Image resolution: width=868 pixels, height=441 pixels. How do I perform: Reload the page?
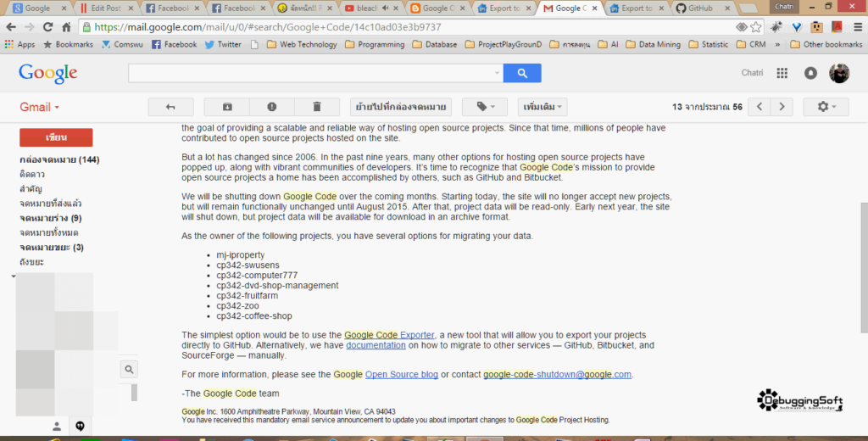[x=48, y=26]
